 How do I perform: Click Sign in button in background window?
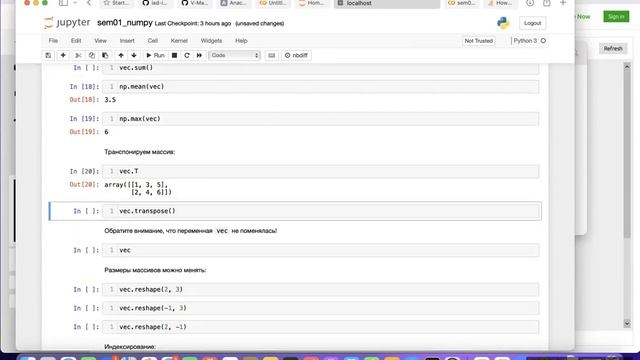[x=616, y=16]
